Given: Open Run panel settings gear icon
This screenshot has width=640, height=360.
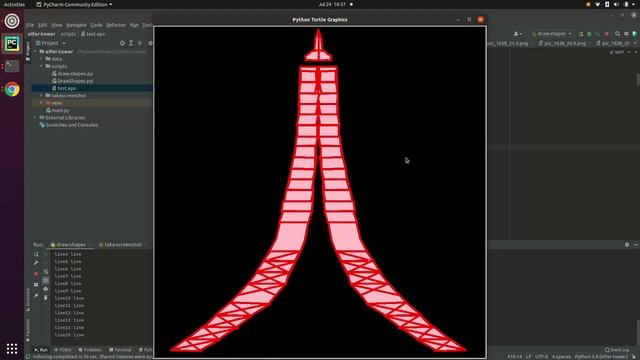Looking at the screenshot, I should (x=627, y=244).
